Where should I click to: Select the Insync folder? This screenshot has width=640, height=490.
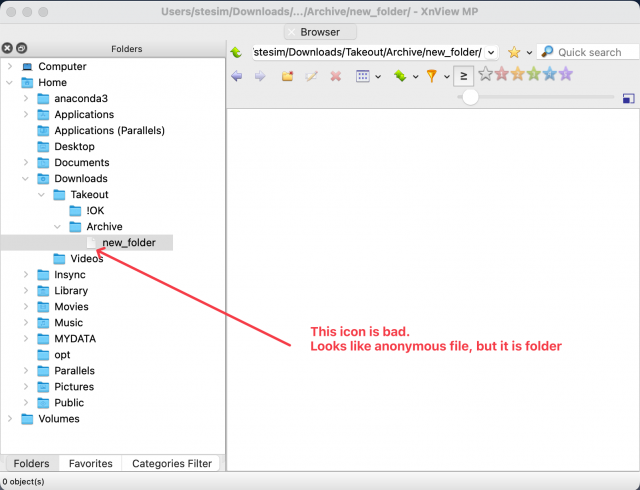[x=70, y=275]
